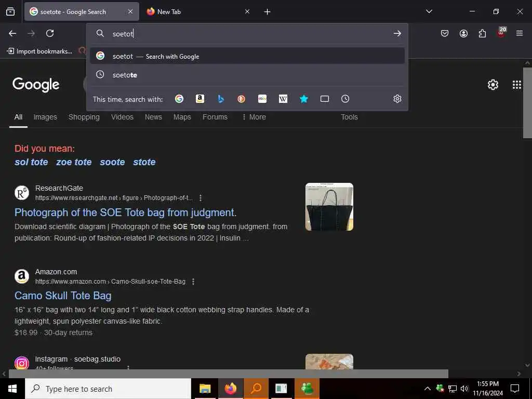This screenshot has width=532, height=399.
Task: Click the Go arrow in address bar
Action: pos(397,34)
